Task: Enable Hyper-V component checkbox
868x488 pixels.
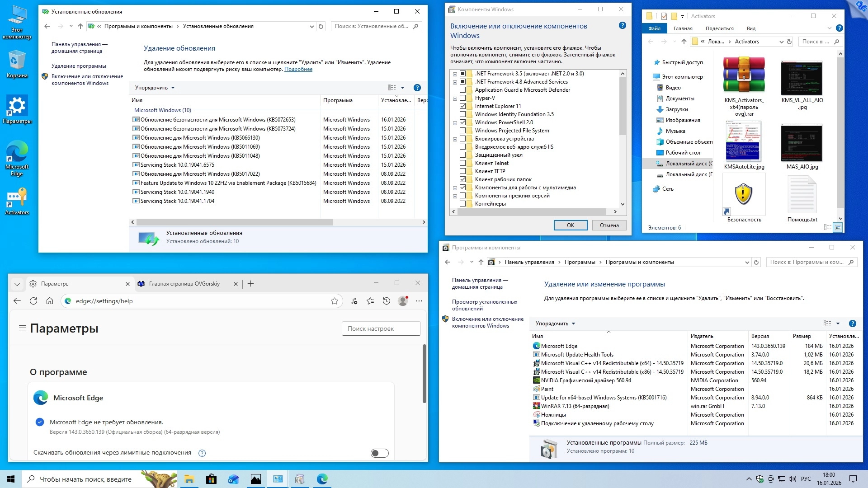Action: (x=462, y=98)
